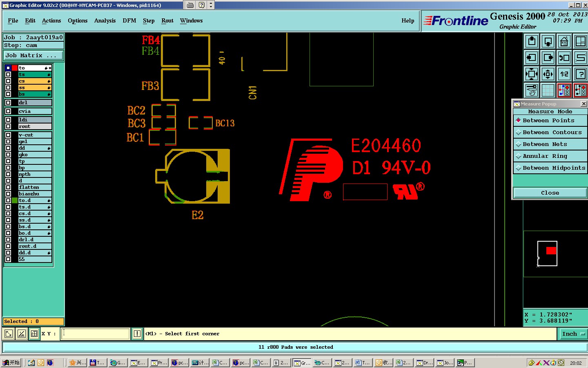This screenshot has height=368, width=588.
Task: Click the pan right view icon
Action: click(x=548, y=58)
